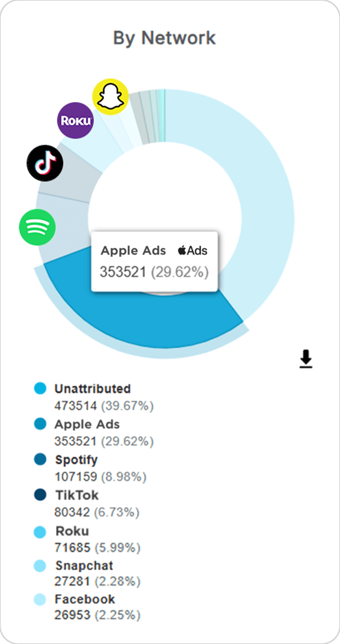Screen dimensions: 340x644
Task: Click the TikTok legend label
Action: pyautogui.click(x=77, y=495)
